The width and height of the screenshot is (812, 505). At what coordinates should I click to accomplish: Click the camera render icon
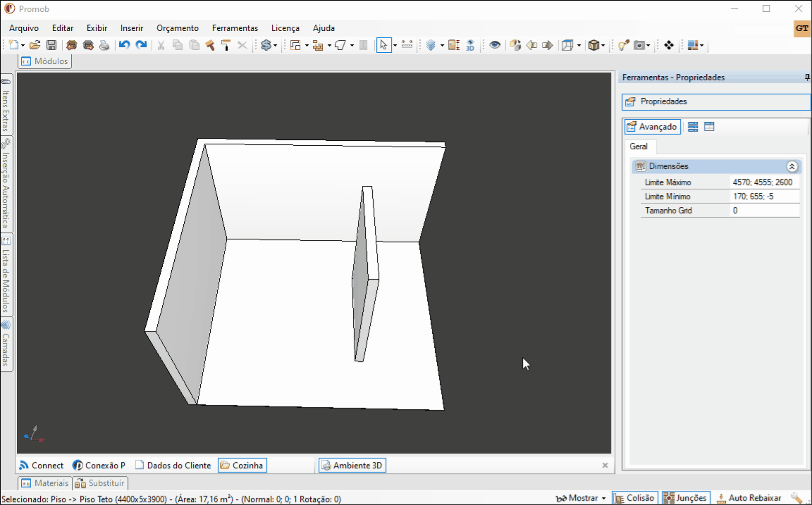(640, 45)
